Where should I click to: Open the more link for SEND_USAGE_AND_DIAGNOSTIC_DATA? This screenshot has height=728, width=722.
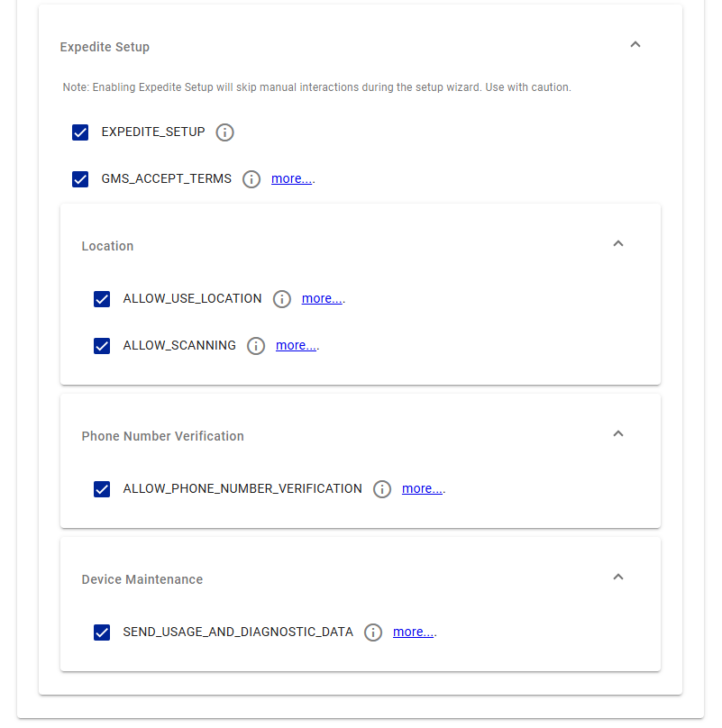(413, 632)
